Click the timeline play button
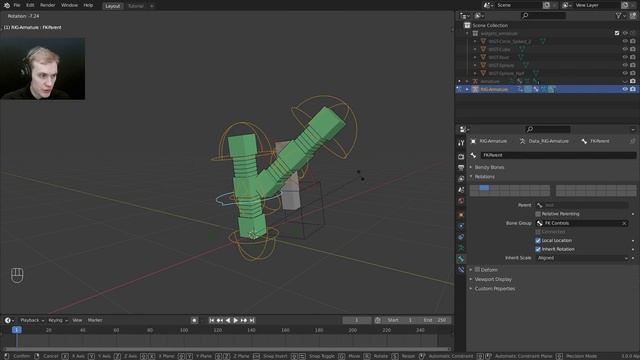 click(x=236, y=320)
